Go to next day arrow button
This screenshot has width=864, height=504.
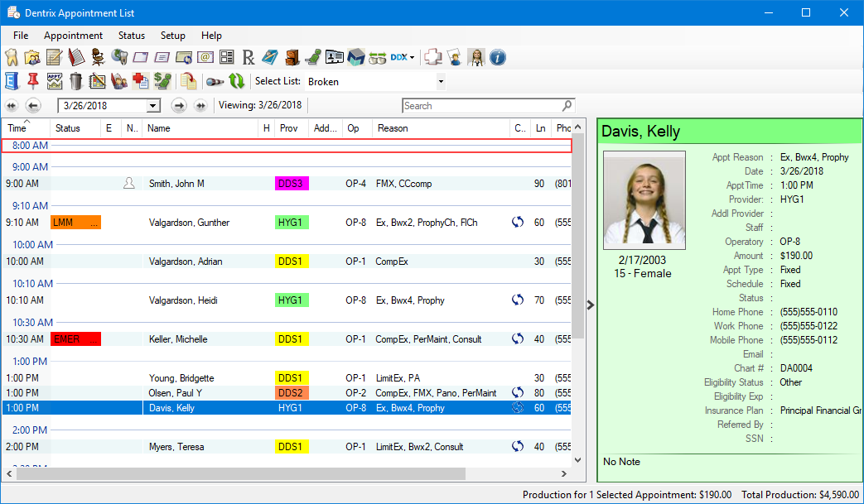click(x=178, y=106)
